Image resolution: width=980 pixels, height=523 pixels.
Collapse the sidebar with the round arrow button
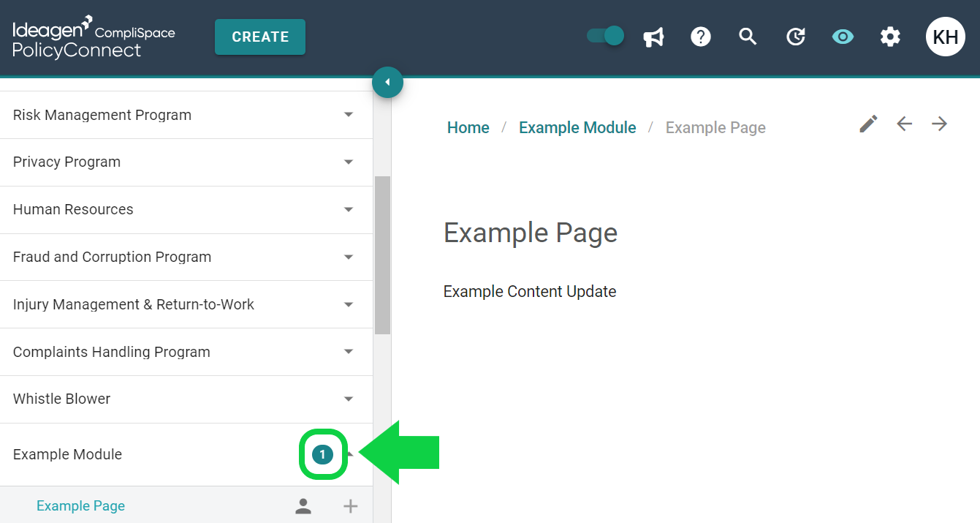[387, 82]
